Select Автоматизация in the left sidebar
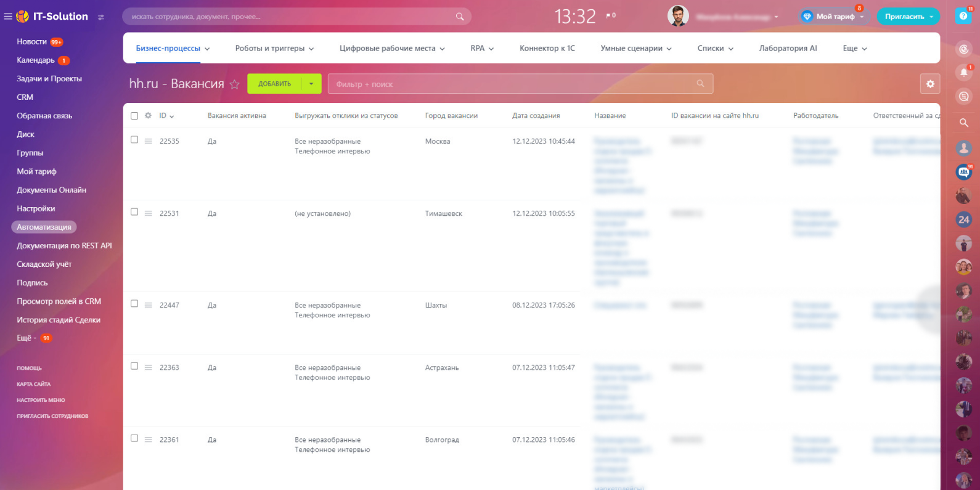The height and width of the screenshot is (490, 980). 44,227
